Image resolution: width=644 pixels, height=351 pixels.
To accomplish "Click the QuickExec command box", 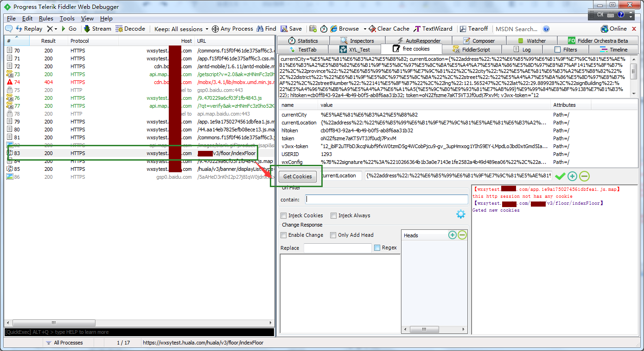I will coord(140,332).
